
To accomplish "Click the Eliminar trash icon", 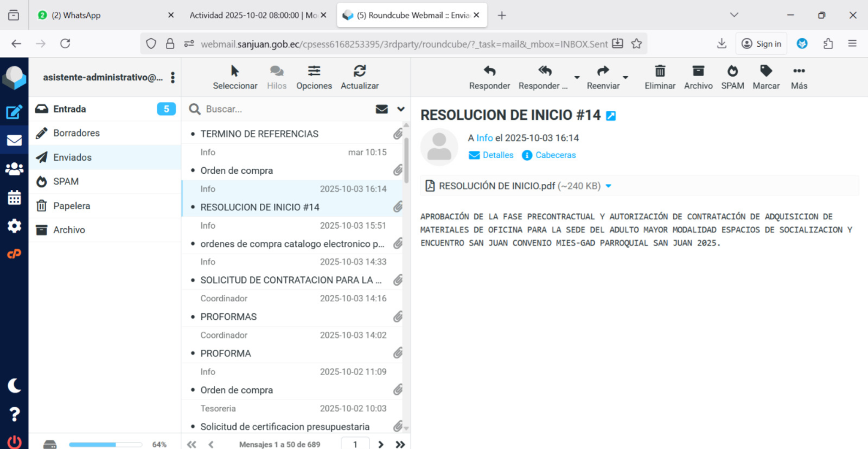I will tap(660, 77).
